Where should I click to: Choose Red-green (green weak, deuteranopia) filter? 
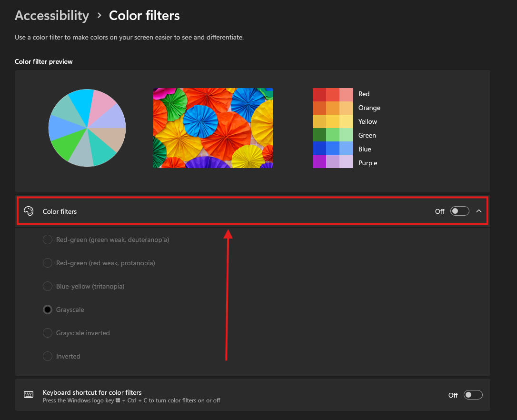click(x=48, y=240)
